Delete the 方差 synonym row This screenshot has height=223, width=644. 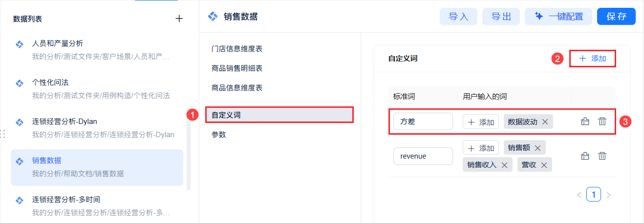(x=602, y=122)
